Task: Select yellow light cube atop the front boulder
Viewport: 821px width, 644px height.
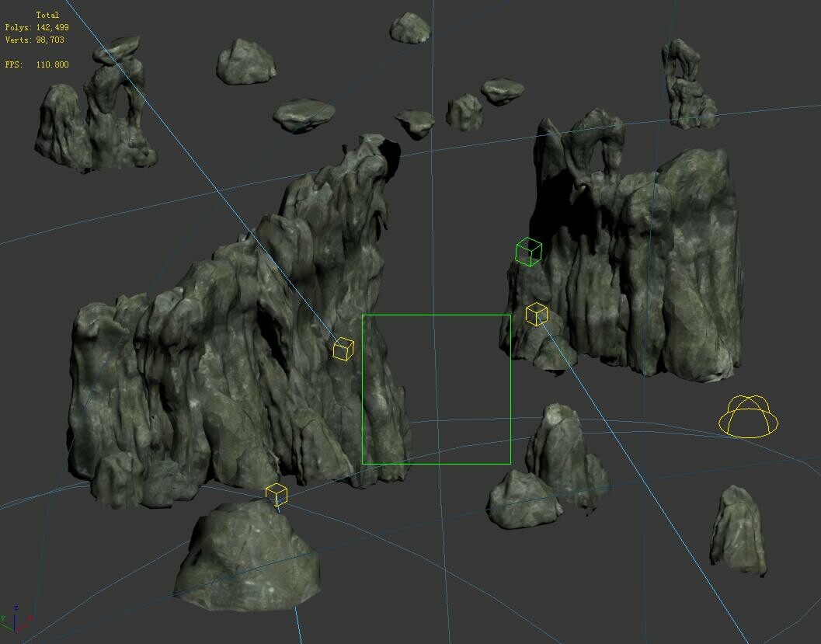Action: 277,495
